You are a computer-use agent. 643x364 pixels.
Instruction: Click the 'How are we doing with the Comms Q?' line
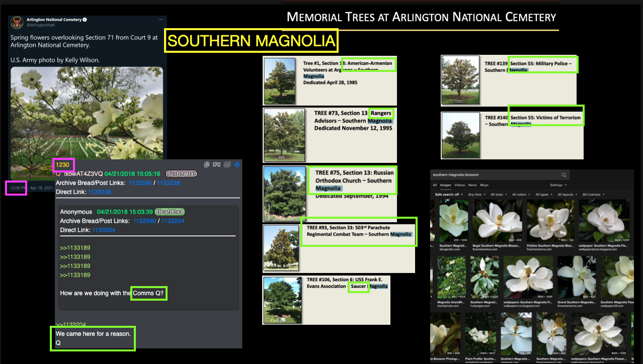click(x=112, y=293)
